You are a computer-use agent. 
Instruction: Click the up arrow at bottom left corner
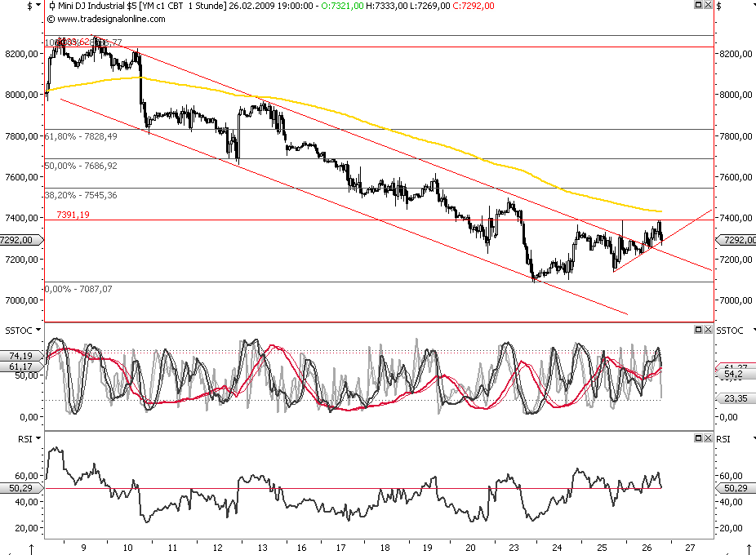click(x=31, y=548)
